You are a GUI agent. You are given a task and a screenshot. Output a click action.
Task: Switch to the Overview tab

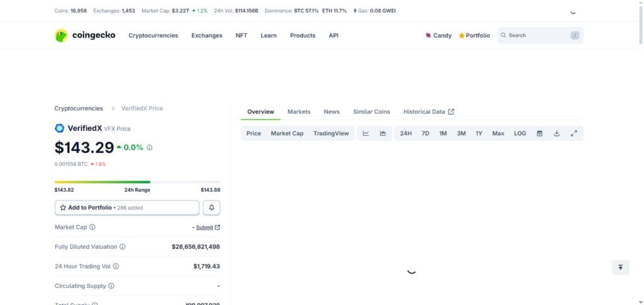point(260,112)
